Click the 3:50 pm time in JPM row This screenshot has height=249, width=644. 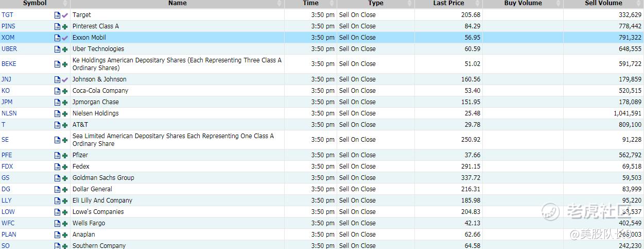tap(323, 102)
